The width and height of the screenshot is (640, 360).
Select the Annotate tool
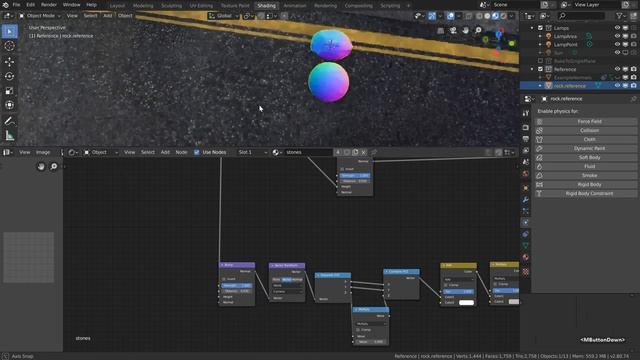tap(9, 121)
